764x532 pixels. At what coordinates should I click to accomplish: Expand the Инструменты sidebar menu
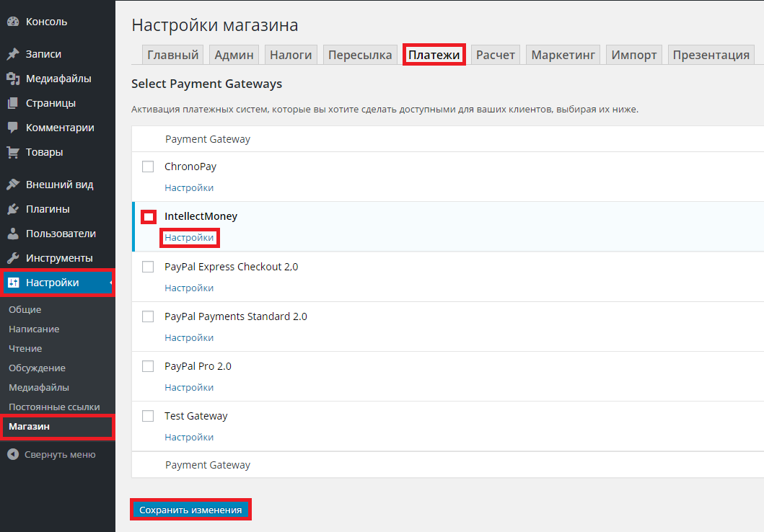[x=59, y=258]
